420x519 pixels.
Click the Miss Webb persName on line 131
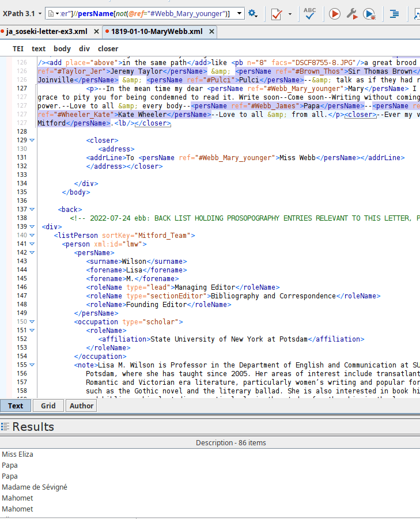(297, 158)
